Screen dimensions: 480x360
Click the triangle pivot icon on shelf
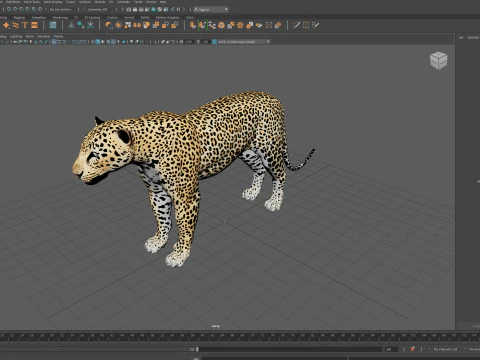point(71,25)
